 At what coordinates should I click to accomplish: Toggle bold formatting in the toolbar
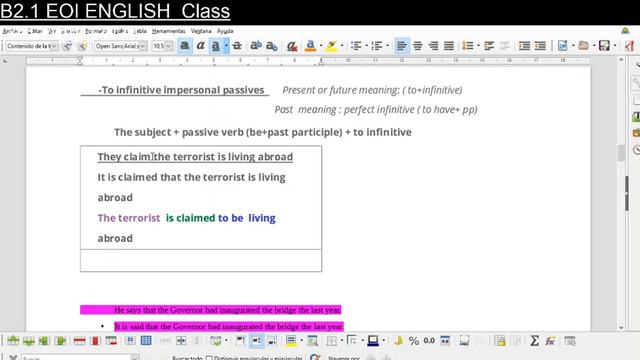click(x=184, y=46)
